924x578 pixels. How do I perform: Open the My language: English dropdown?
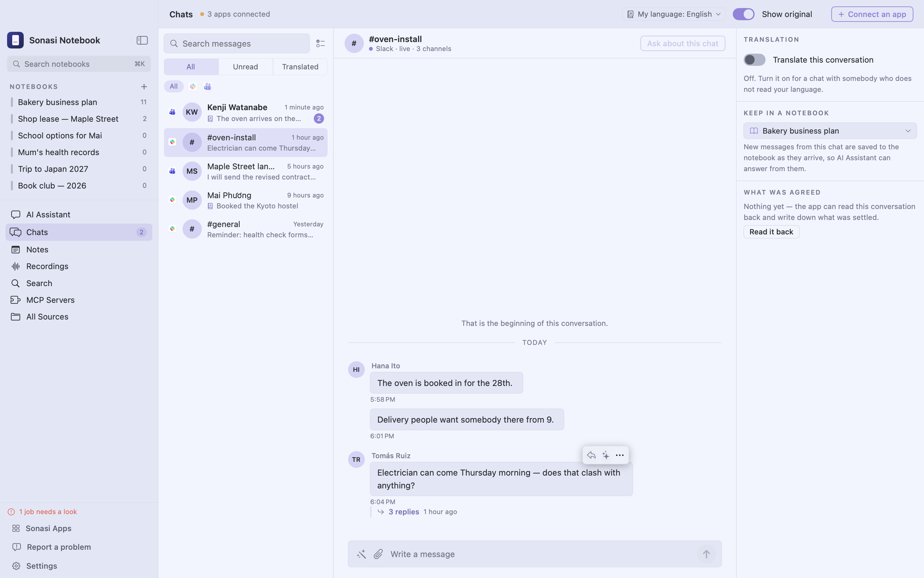pyautogui.click(x=673, y=14)
